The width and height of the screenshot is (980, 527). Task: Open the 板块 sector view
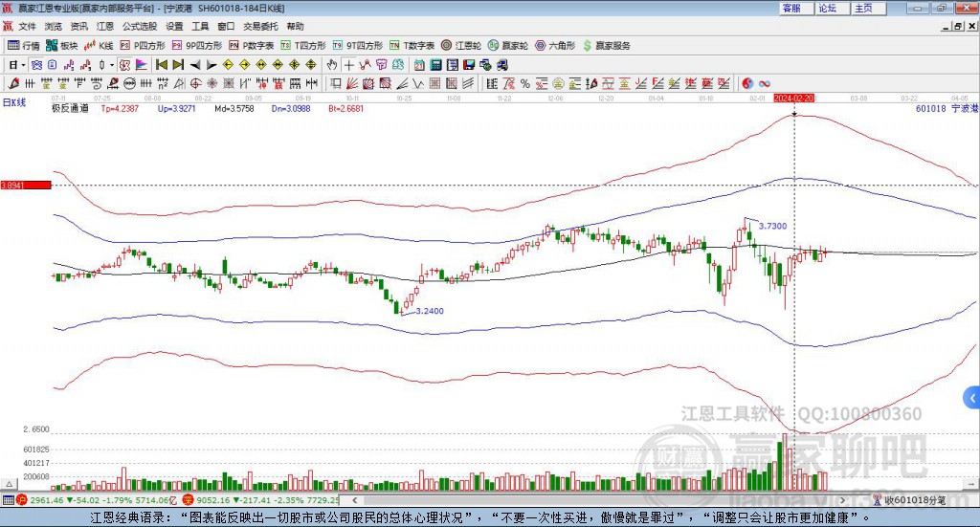(x=62, y=46)
